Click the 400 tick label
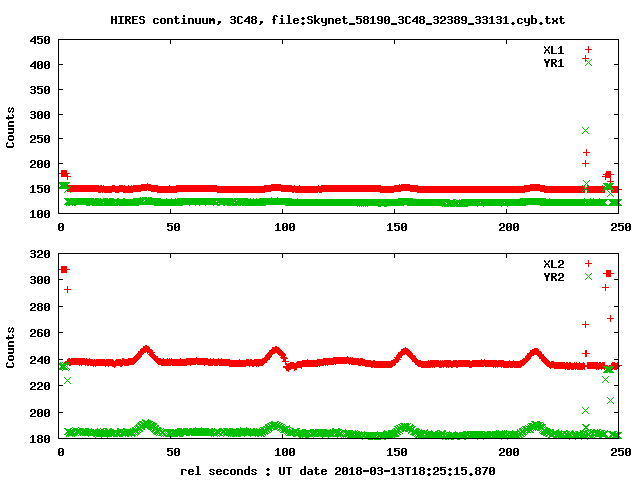The image size is (640, 480). pos(40,65)
